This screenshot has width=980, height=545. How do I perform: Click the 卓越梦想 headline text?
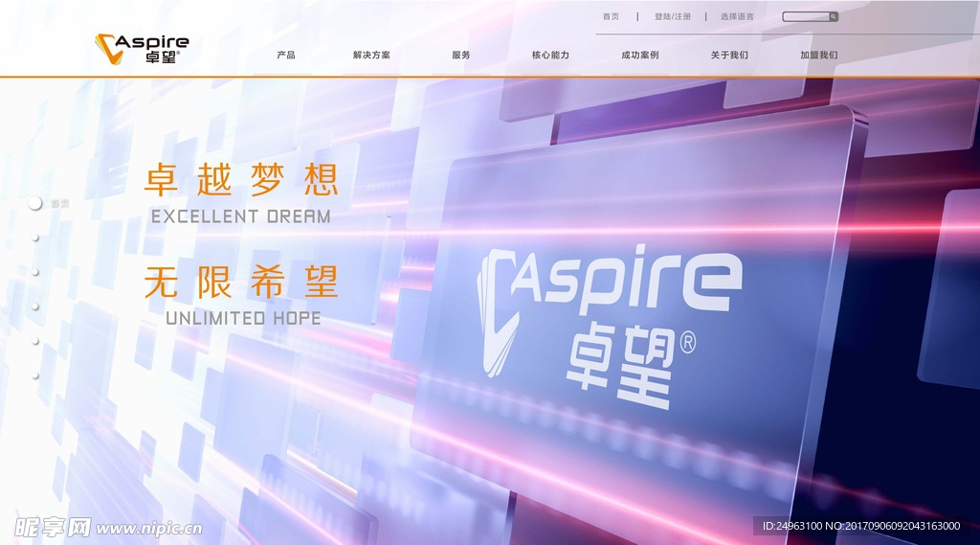pyautogui.click(x=241, y=179)
